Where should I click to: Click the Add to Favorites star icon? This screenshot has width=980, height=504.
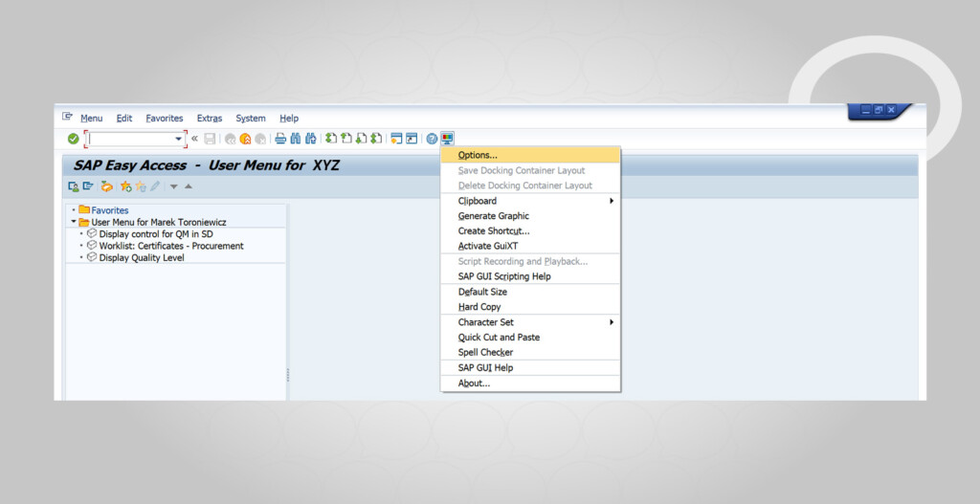tap(125, 186)
